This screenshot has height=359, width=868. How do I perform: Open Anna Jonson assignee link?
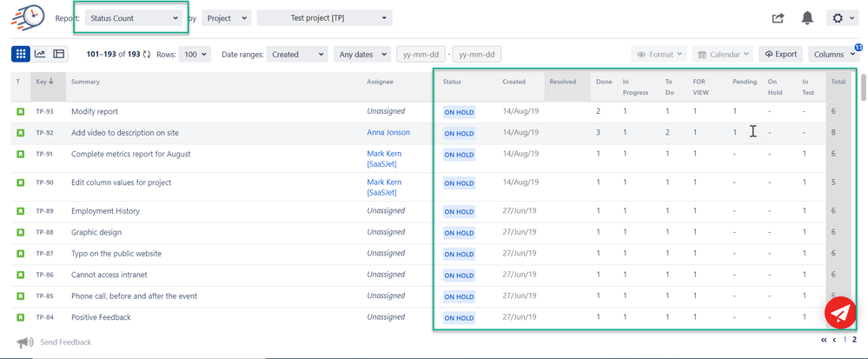tap(388, 132)
